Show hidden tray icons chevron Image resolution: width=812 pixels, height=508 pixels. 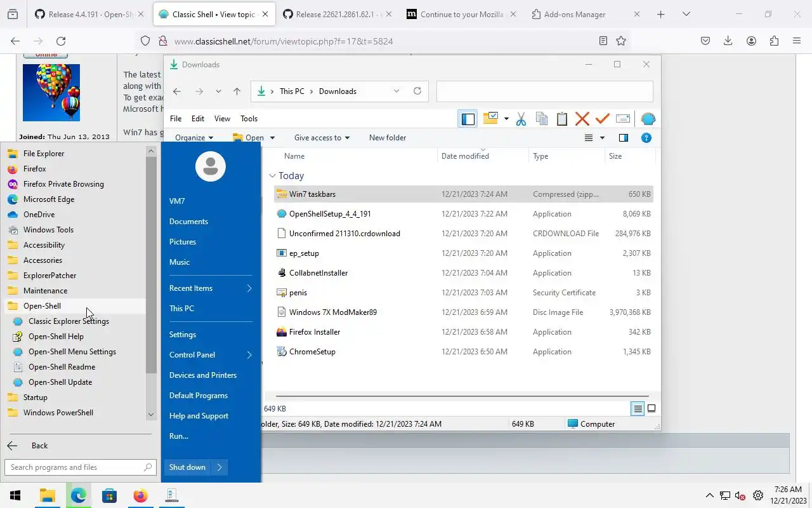[709, 496]
